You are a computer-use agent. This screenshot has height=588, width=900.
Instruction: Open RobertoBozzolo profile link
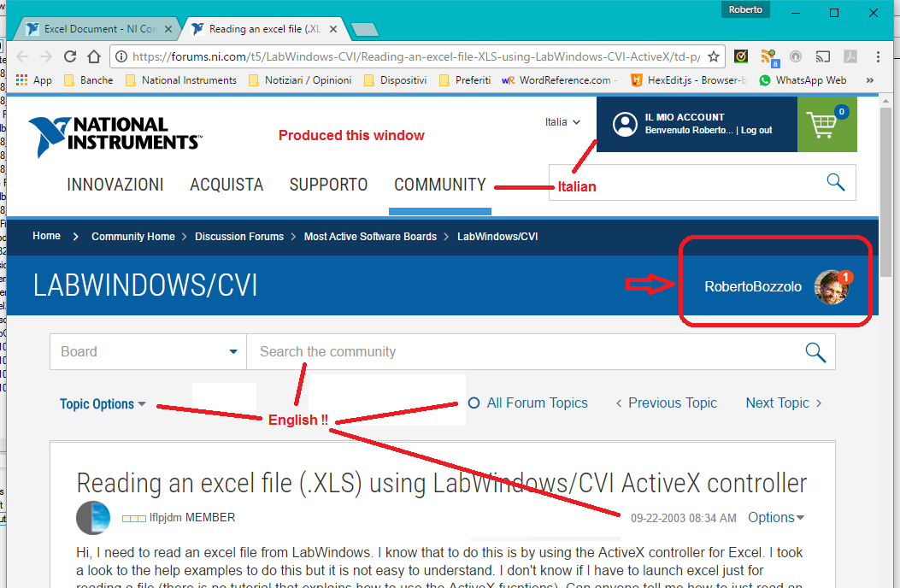[753, 286]
